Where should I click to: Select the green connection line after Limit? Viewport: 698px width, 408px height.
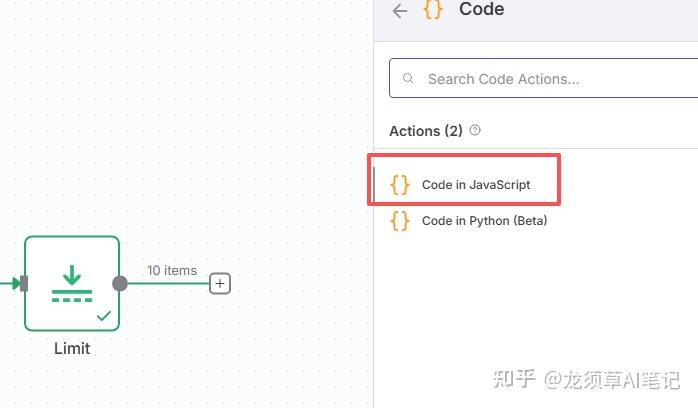pyautogui.click(x=168, y=283)
